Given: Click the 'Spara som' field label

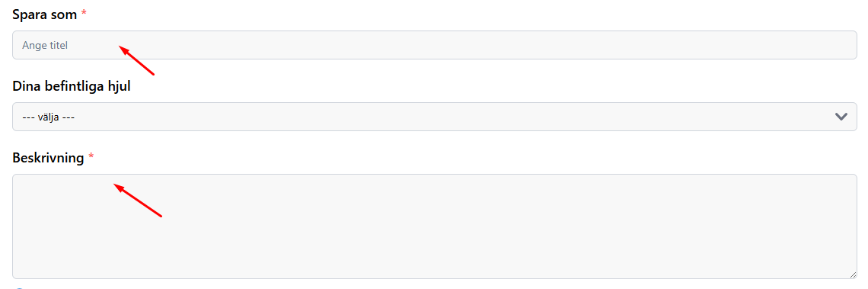Looking at the screenshot, I should coord(45,15).
